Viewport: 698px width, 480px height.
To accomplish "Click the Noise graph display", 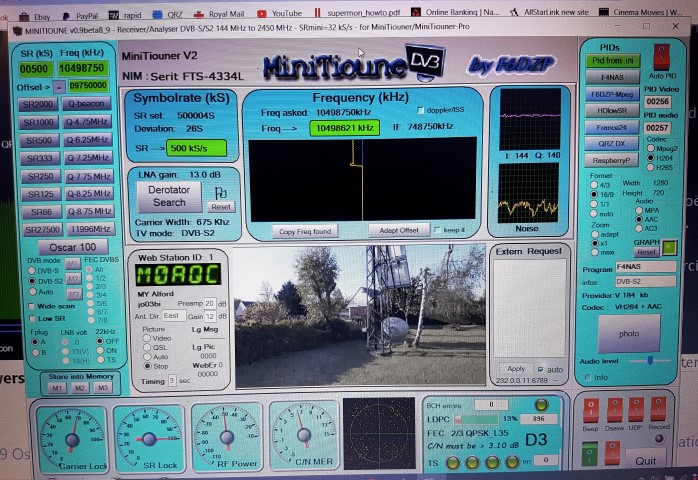I will (528, 193).
